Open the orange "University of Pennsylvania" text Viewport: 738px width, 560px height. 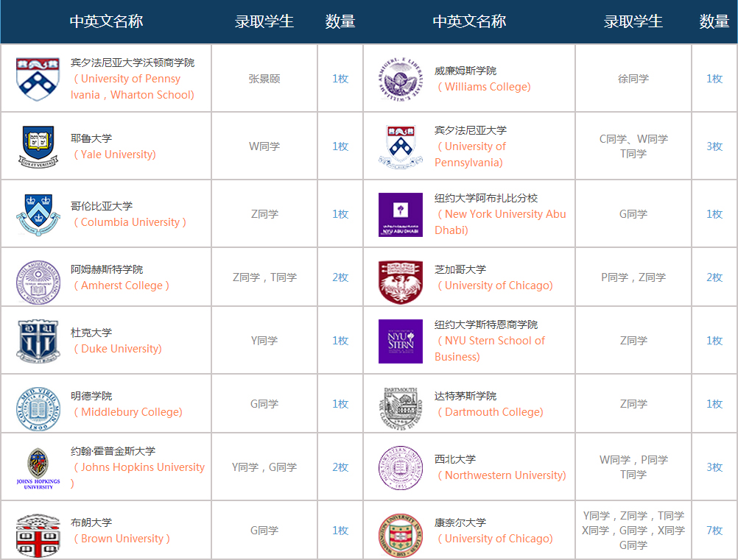[x=471, y=155]
